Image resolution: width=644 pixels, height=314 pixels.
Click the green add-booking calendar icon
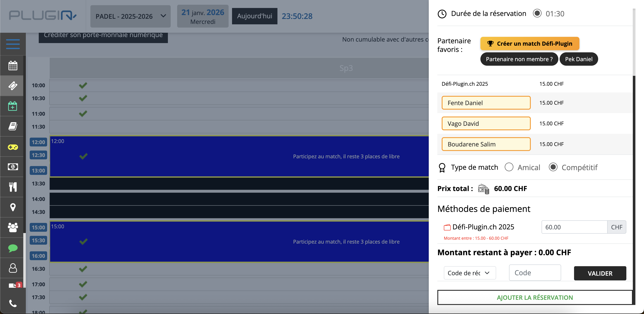(13, 106)
